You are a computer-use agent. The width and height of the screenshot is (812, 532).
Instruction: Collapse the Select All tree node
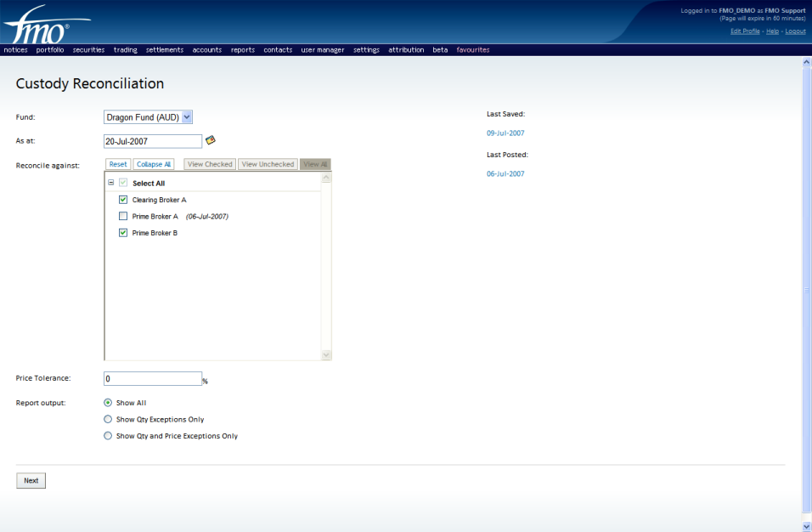point(111,183)
